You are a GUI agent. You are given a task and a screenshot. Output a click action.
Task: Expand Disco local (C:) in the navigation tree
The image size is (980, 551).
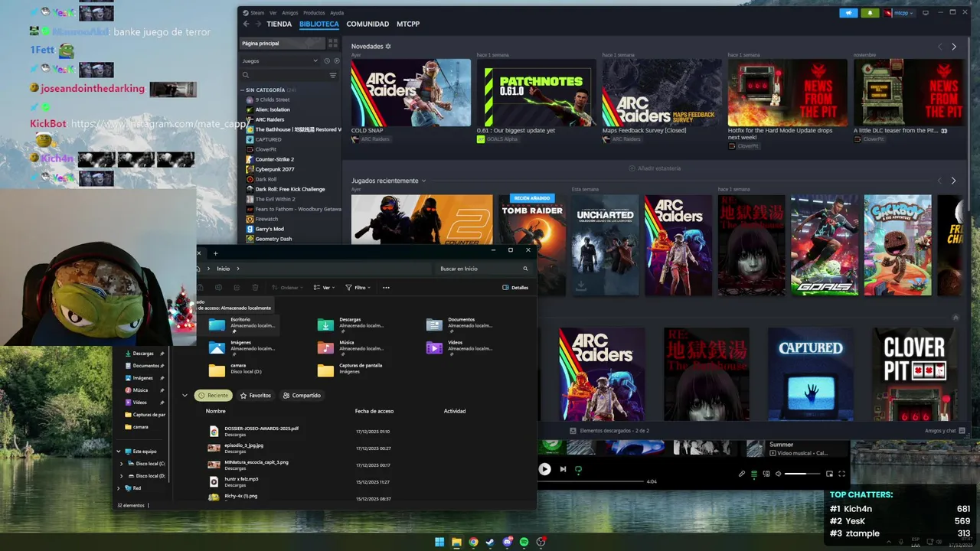[x=120, y=464]
